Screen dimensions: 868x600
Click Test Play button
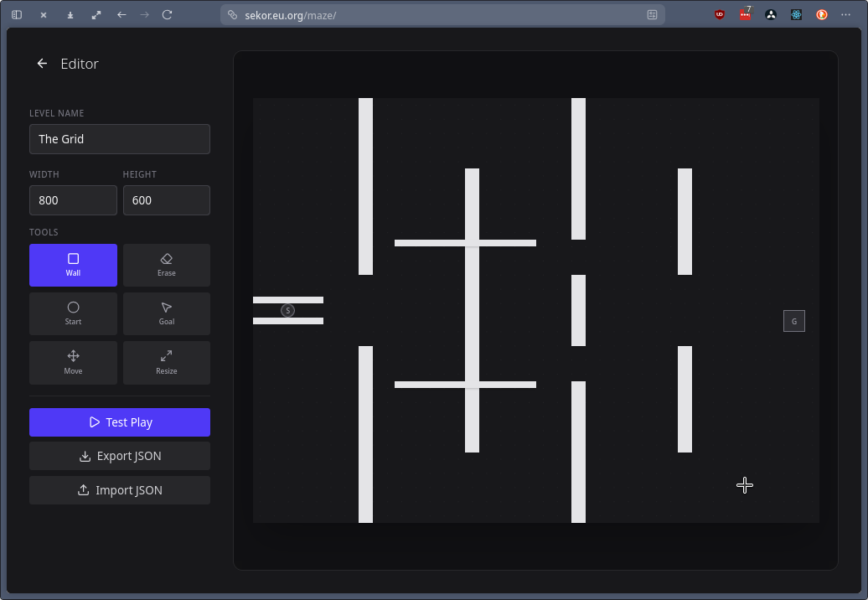[x=120, y=422]
